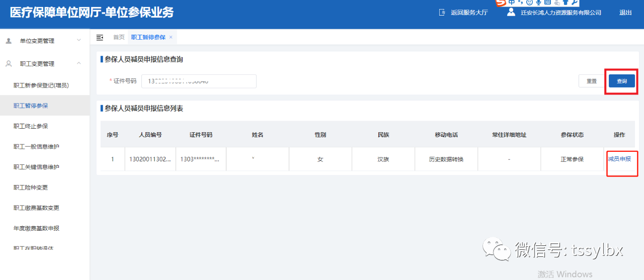Viewport: 644px width, 280px height.
Task: Select 职工险种变更 from sidebar menu
Action: click(31, 188)
